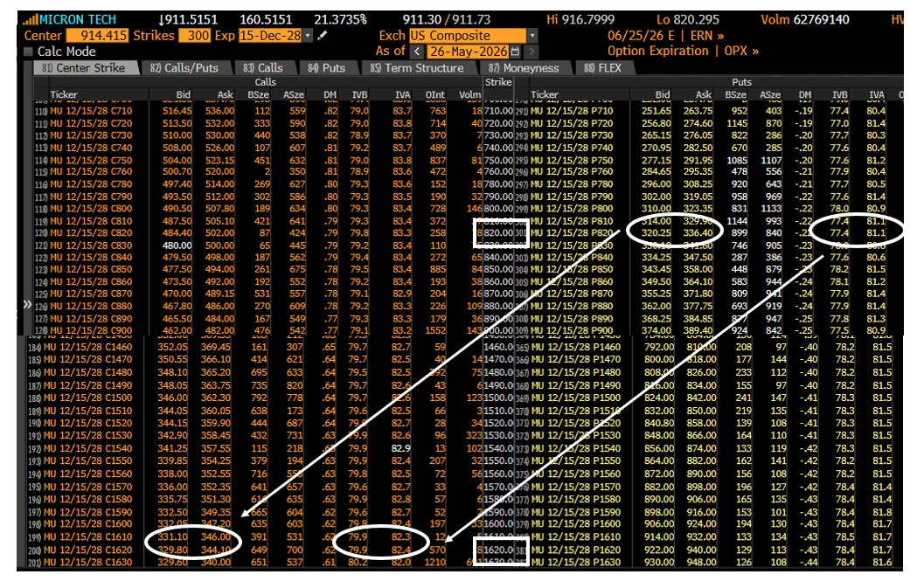
Task: Click the 1552 open interest for C900
Action: click(435, 330)
